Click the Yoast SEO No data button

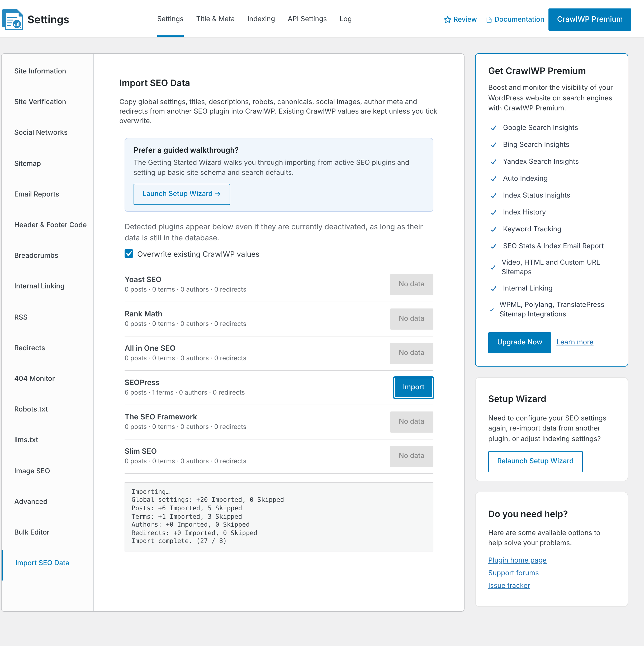[411, 284]
